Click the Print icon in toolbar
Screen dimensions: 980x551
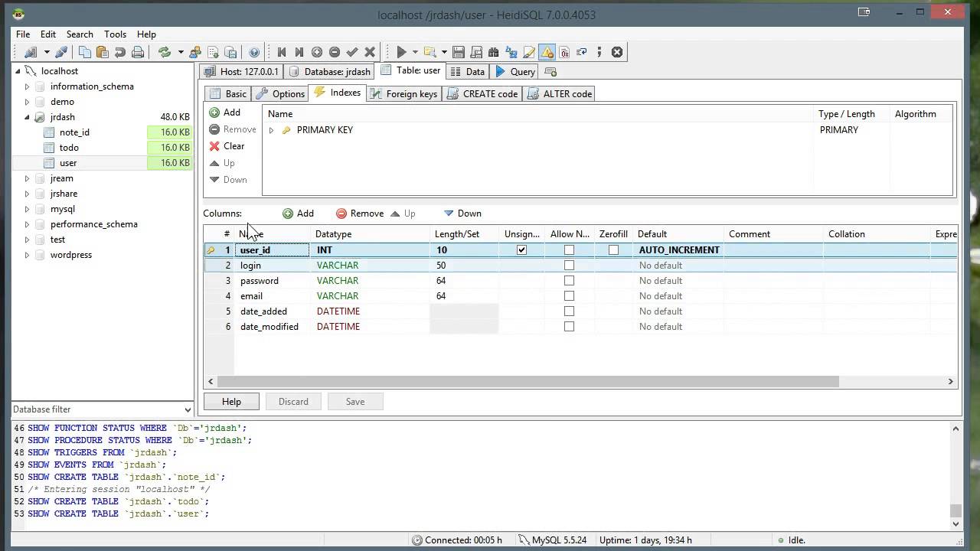[138, 52]
